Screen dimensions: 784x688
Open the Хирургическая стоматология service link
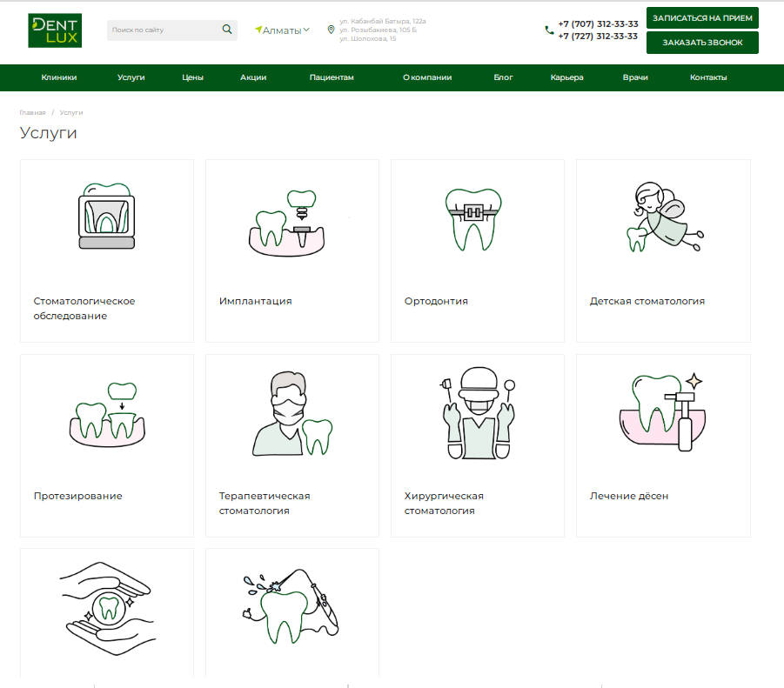(444, 503)
